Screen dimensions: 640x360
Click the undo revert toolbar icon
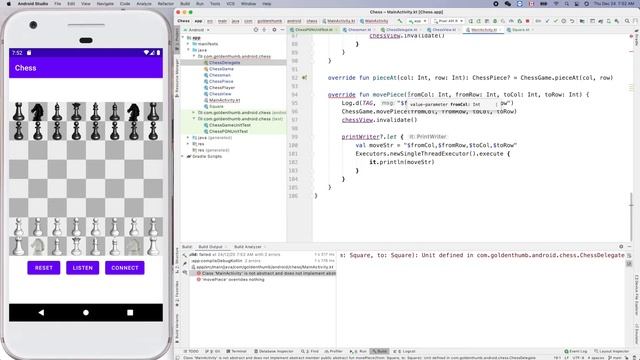tap(572, 21)
